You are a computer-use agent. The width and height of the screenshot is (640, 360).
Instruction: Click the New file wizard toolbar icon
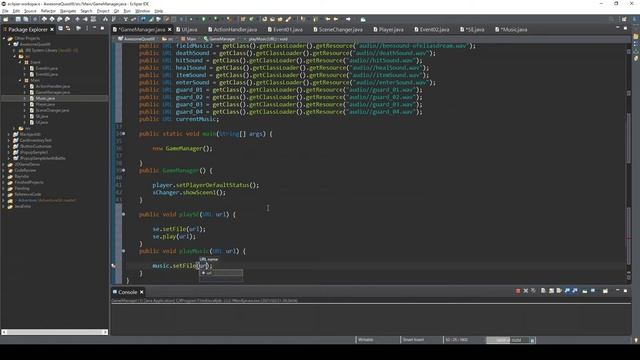(6, 19)
